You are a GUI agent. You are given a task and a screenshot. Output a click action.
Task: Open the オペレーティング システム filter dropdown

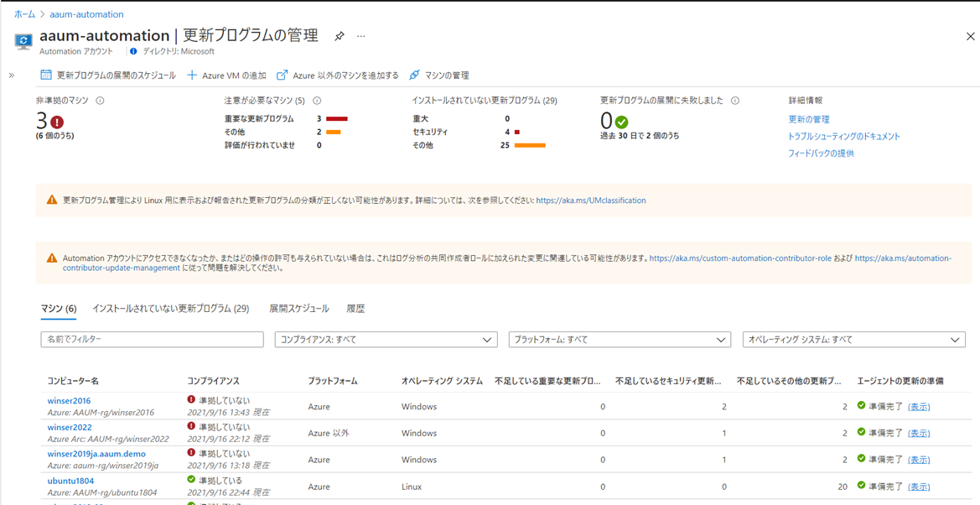tap(853, 340)
